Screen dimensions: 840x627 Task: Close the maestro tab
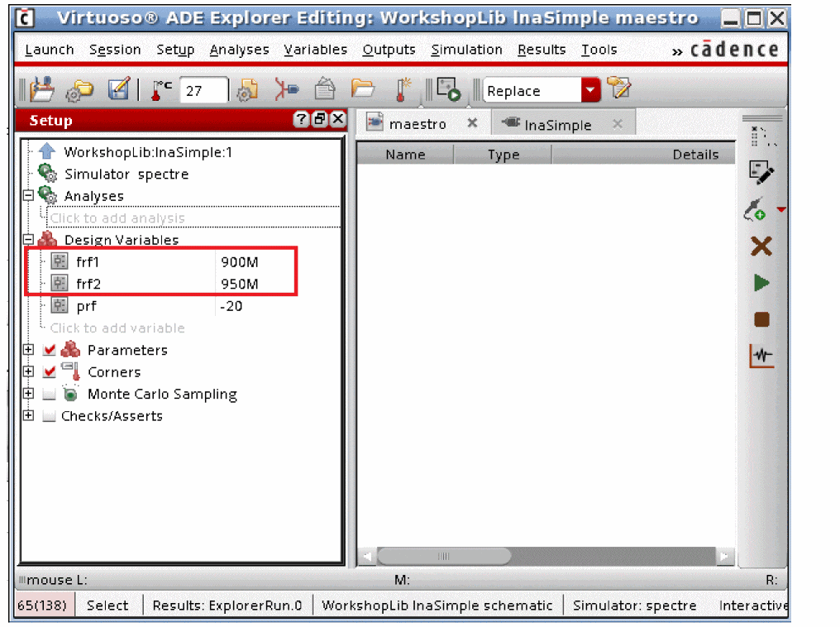472,123
